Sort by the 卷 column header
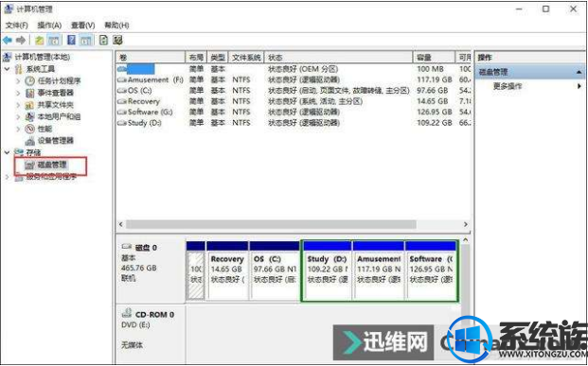 151,58
